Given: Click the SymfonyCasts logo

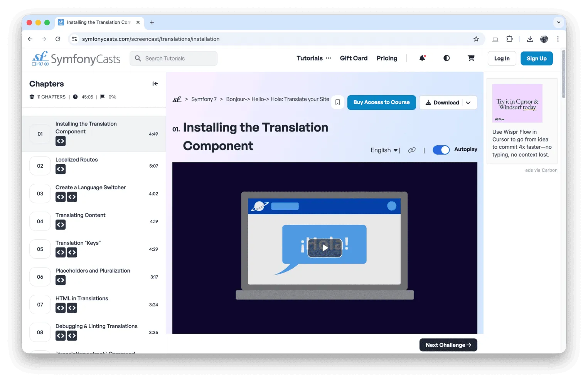Looking at the screenshot, I should pos(76,58).
